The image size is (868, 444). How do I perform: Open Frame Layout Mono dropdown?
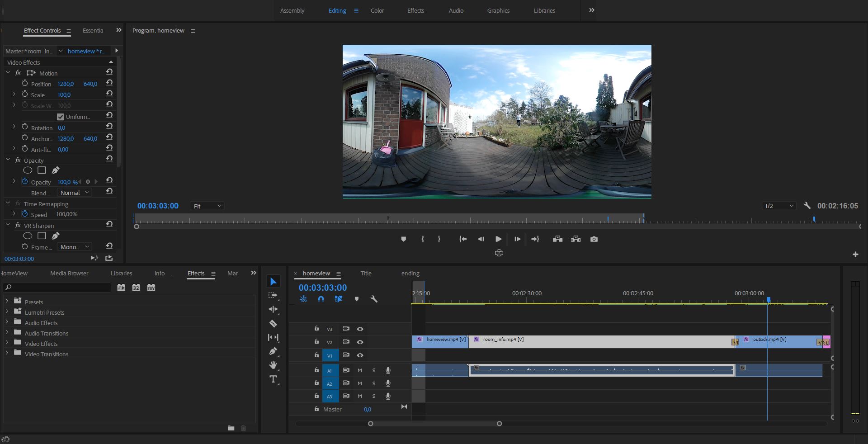(75, 247)
